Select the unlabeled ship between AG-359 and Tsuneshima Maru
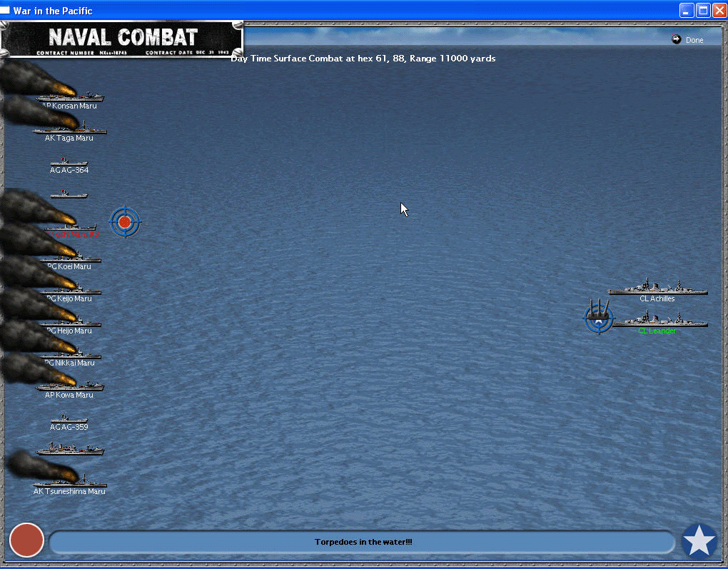This screenshot has height=569, width=728. pyautogui.click(x=70, y=448)
